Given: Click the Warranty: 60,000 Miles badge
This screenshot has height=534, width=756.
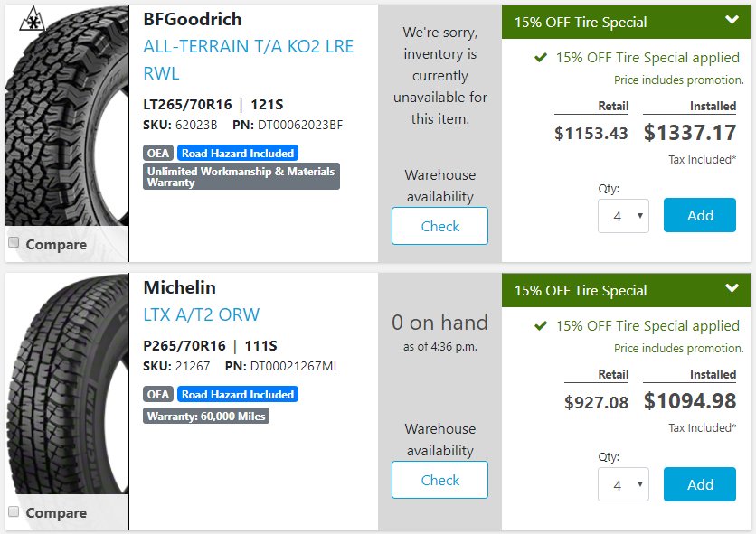Looking at the screenshot, I should point(206,416).
